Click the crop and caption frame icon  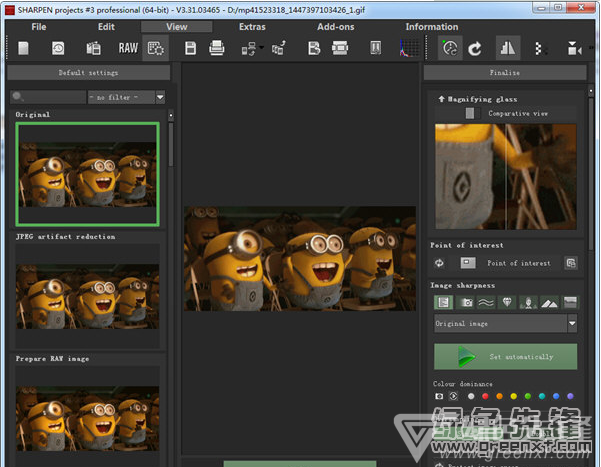340,48
